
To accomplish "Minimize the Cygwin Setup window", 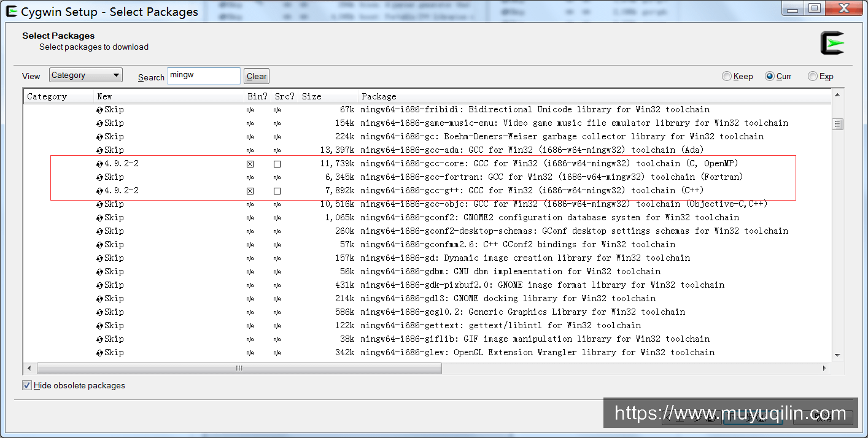I will point(793,8).
